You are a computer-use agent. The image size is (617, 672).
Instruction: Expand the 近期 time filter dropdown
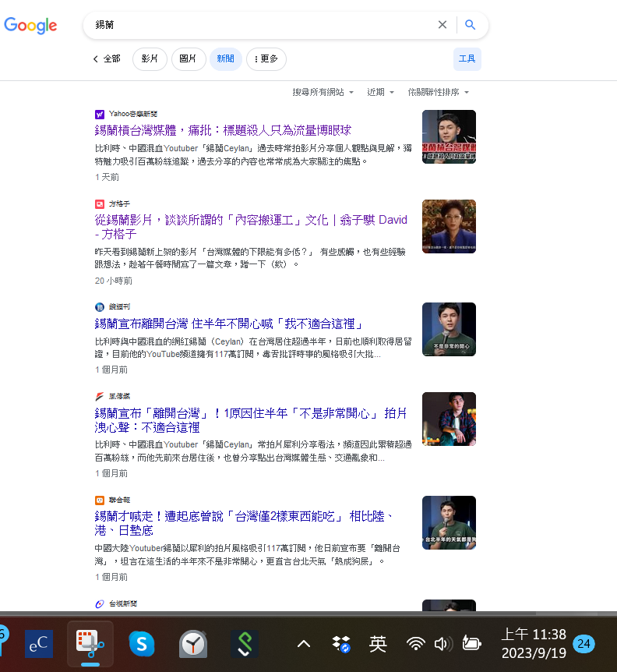(380, 92)
